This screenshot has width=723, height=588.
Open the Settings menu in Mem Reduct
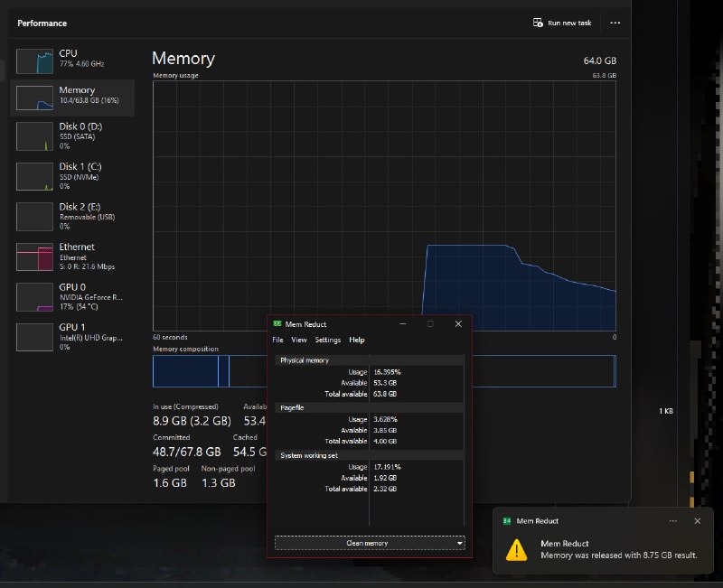pos(327,341)
